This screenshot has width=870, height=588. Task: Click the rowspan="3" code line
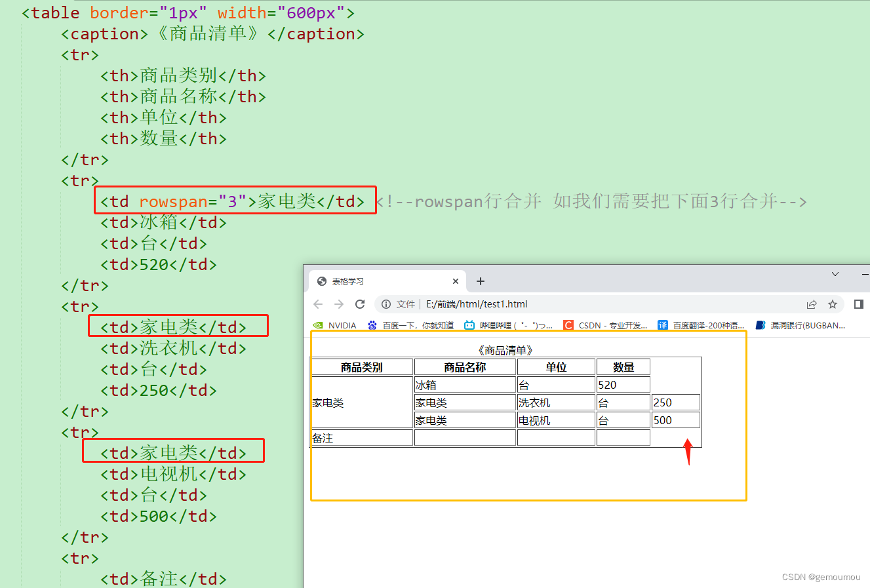[x=233, y=201]
